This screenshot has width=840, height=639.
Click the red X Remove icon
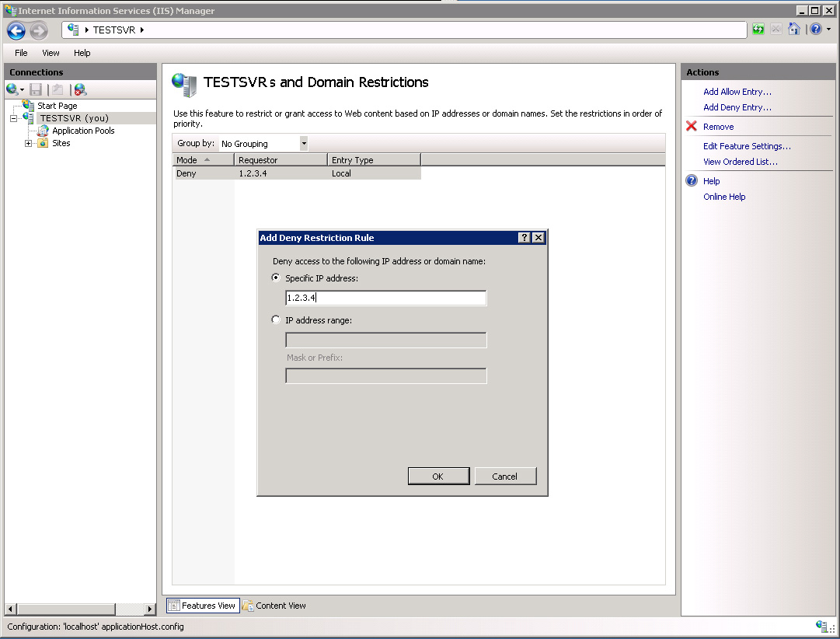point(692,126)
